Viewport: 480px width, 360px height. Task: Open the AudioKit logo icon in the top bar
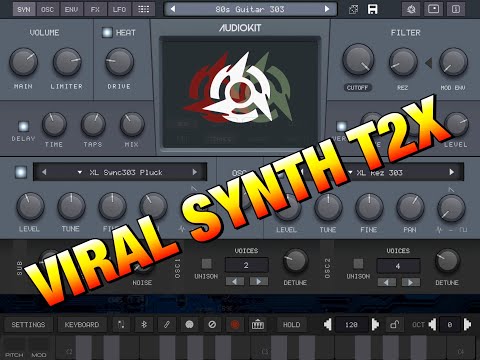pyautogui.click(x=411, y=9)
